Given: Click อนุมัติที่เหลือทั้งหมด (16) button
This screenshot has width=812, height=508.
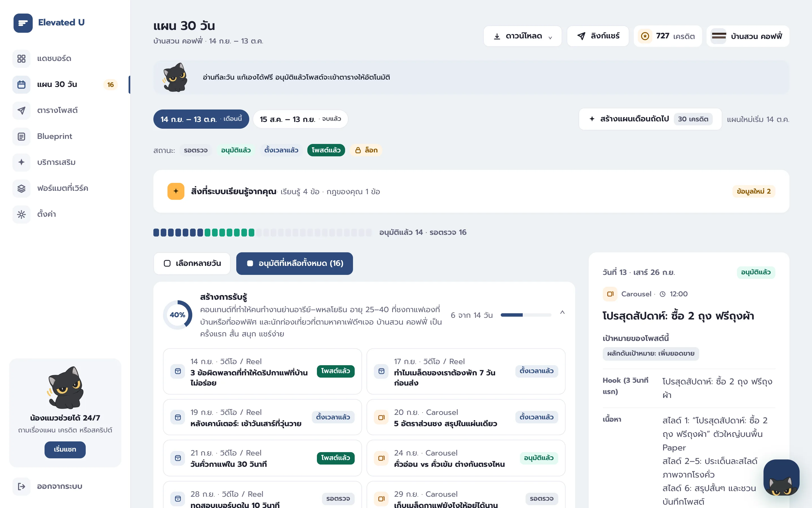Looking at the screenshot, I should click(294, 263).
